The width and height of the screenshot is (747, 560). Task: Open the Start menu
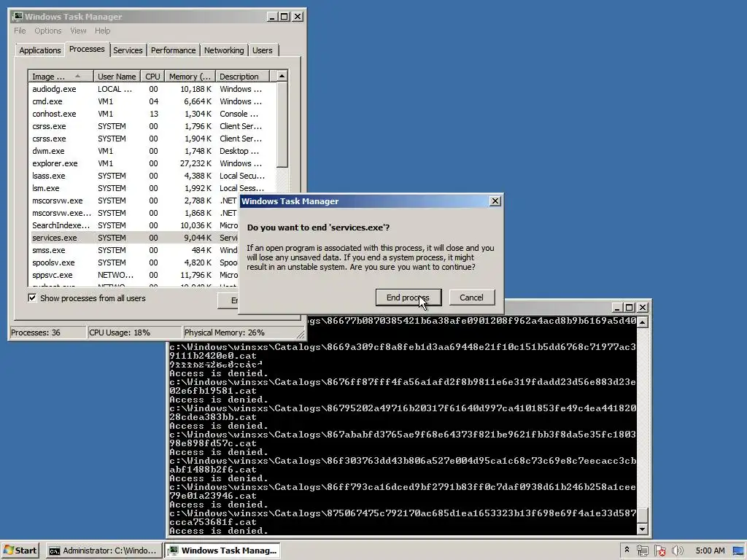pos(20,551)
